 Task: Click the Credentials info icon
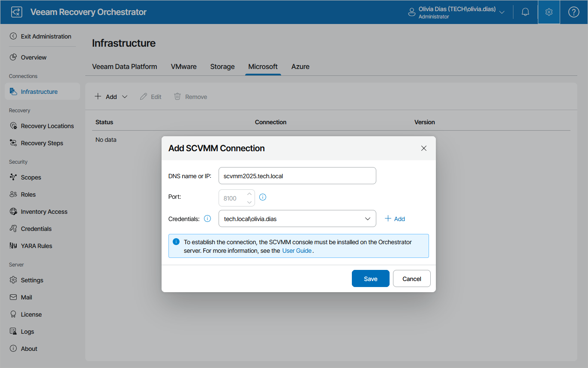pyautogui.click(x=207, y=218)
